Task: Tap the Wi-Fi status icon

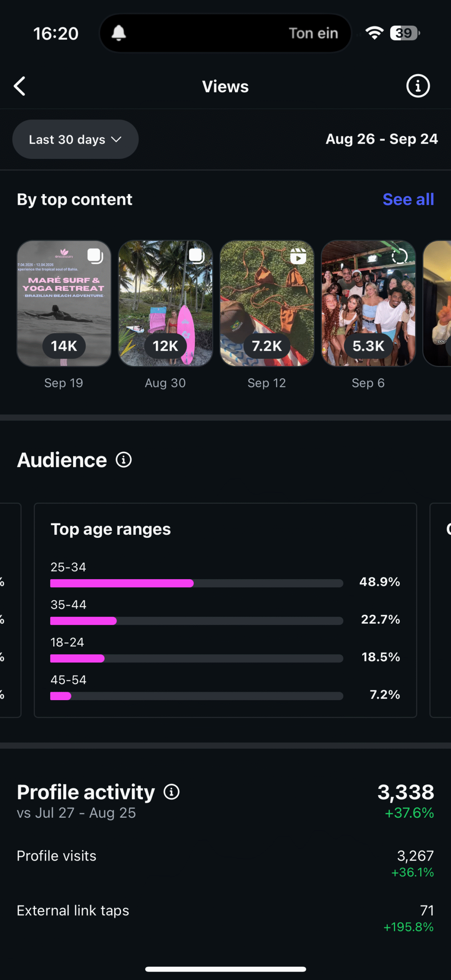Action: (x=374, y=33)
